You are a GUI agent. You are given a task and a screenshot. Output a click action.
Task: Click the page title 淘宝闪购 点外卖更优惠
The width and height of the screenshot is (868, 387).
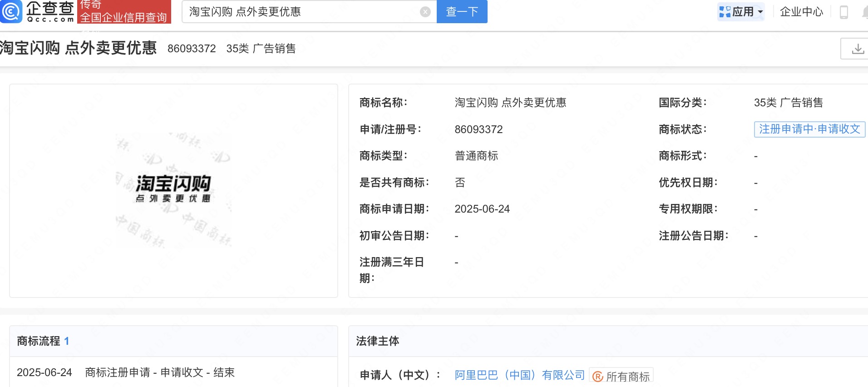79,48
